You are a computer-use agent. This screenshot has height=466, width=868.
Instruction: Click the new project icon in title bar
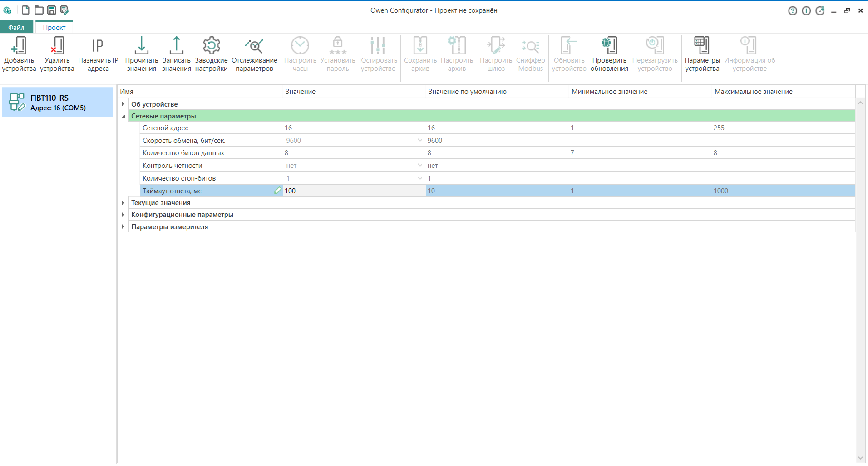(x=26, y=10)
